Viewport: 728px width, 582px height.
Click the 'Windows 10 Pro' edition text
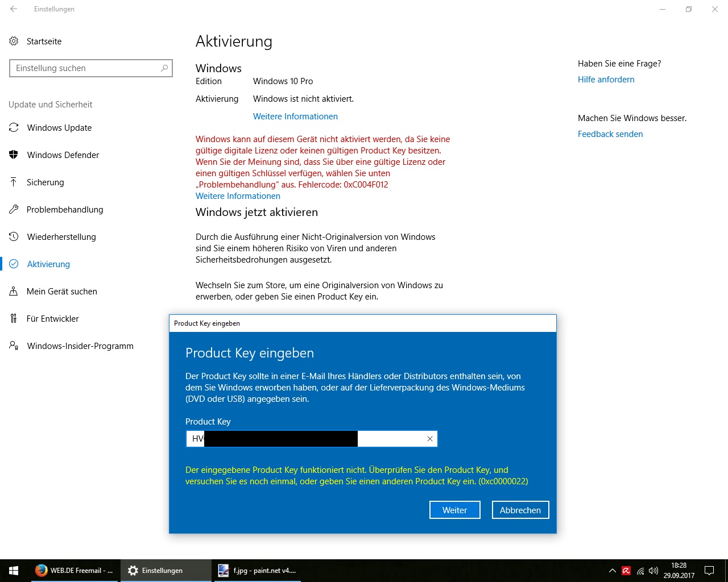point(283,81)
